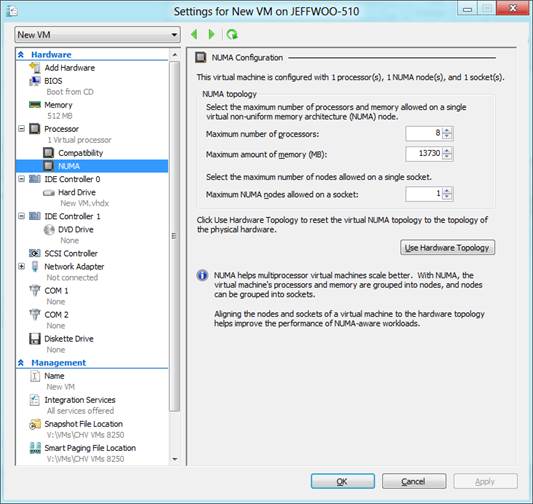Open Integration Services settings
Screen dimensions: 533x504
(x=80, y=400)
